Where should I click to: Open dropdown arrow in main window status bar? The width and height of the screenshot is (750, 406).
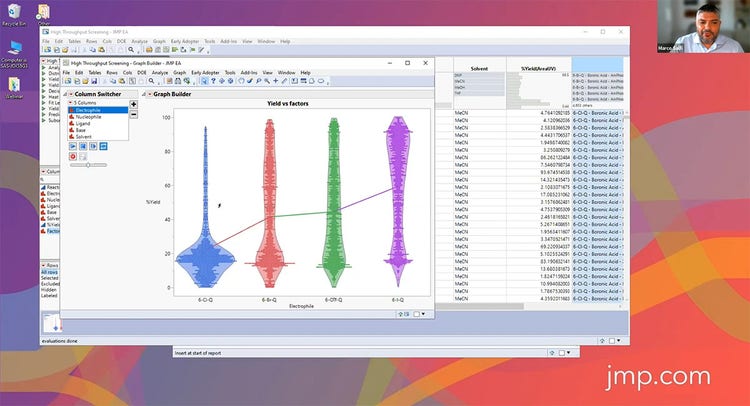(619, 340)
